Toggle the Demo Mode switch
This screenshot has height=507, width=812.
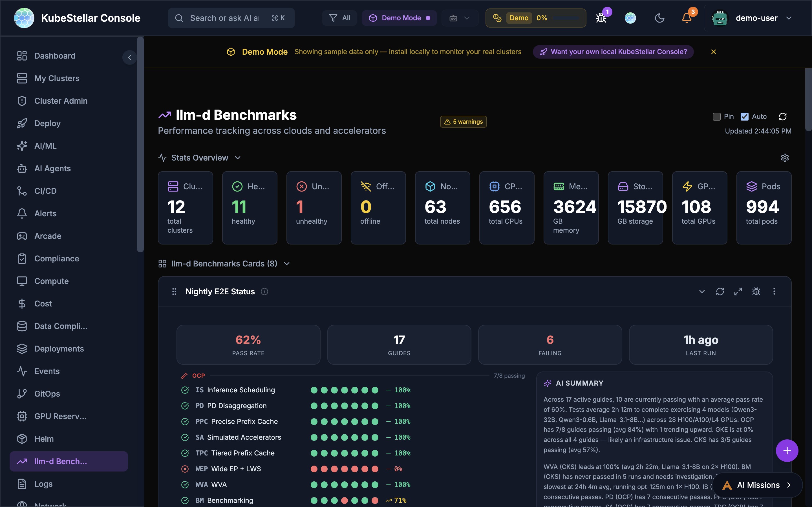[x=399, y=18]
